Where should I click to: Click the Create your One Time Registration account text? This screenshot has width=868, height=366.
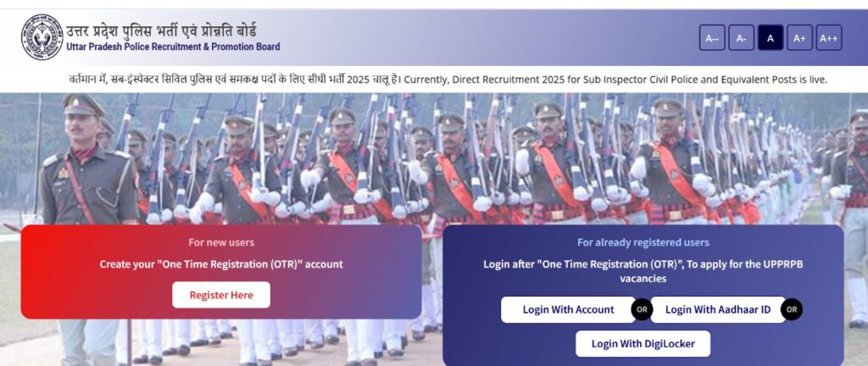[x=221, y=264]
